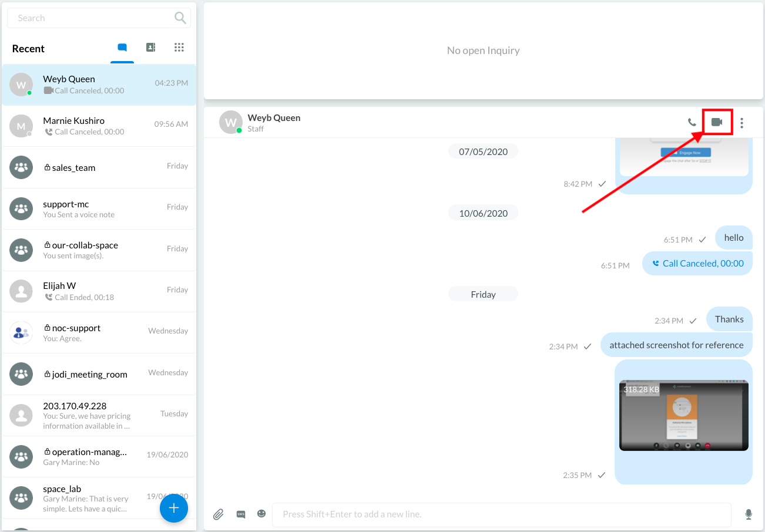This screenshot has width=765, height=532.
Task: Click Elijah W's avatar
Action: 21,291
